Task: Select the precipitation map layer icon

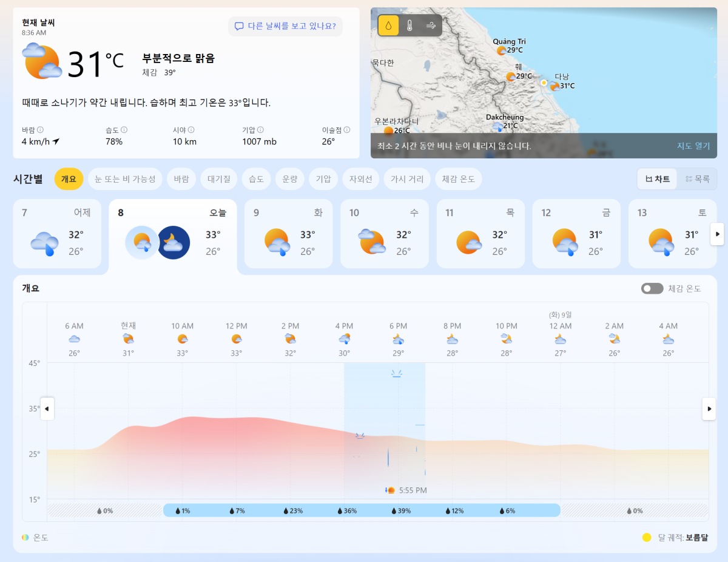Action: pyautogui.click(x=388, y=25)
